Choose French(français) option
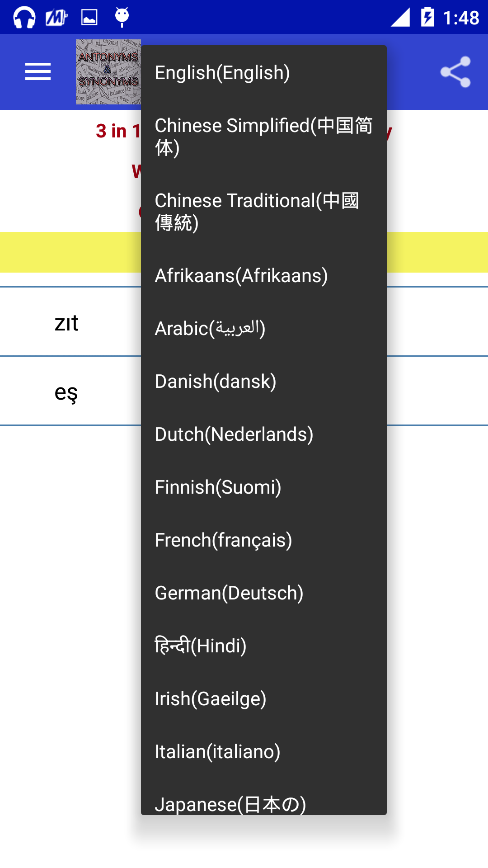 point(264,540)
